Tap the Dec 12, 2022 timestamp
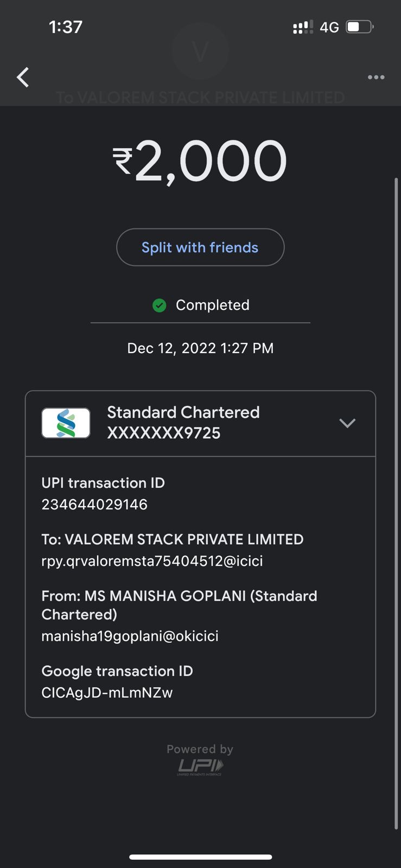 click(200, 348)
